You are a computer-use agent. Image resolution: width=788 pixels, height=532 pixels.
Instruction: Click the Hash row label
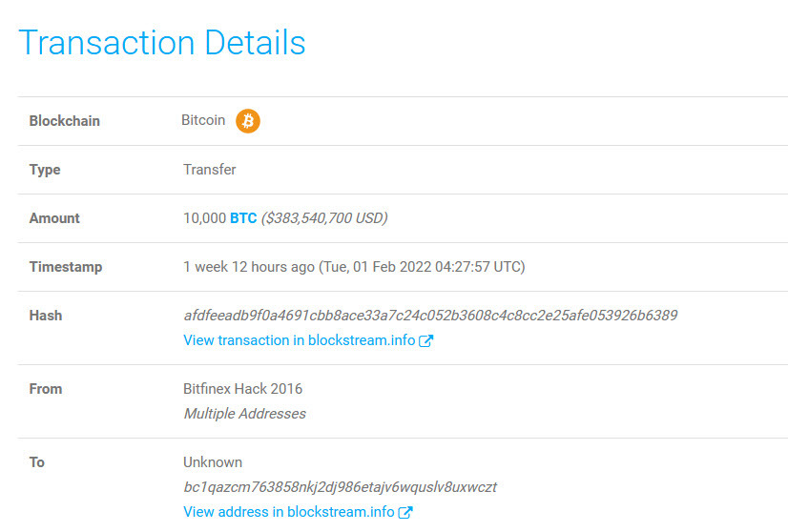tap(46, 316)
